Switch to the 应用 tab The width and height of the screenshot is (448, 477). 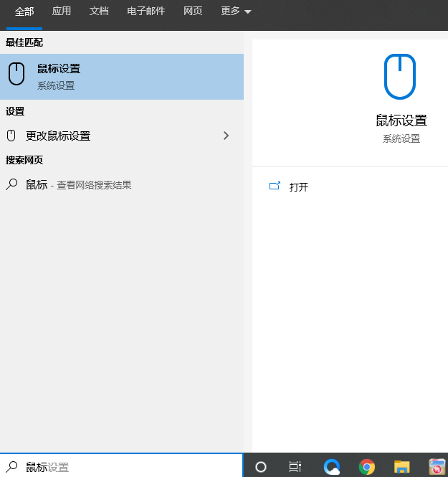(x=62, y=11)
